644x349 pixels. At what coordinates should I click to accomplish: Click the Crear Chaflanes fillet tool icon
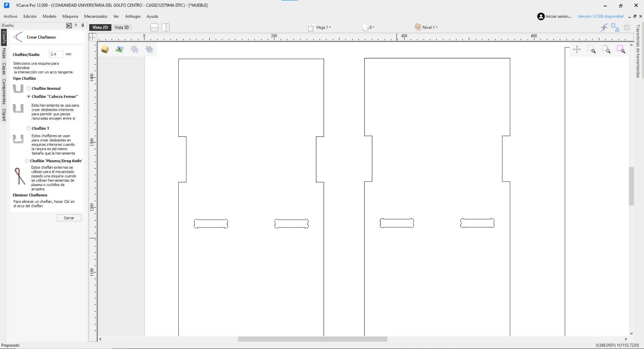pyautogui.click(x=17, y=37)
